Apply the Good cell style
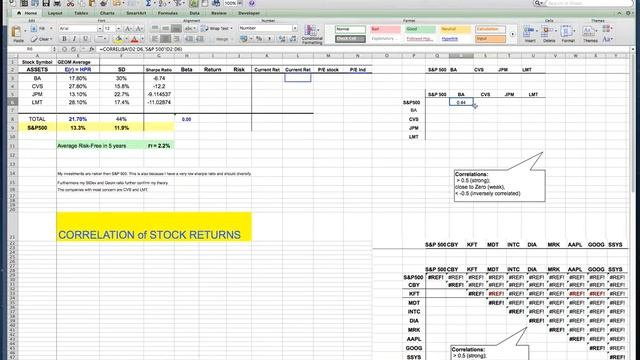Image resolution: width=640 pixels, height=360 pixels. 420,29
